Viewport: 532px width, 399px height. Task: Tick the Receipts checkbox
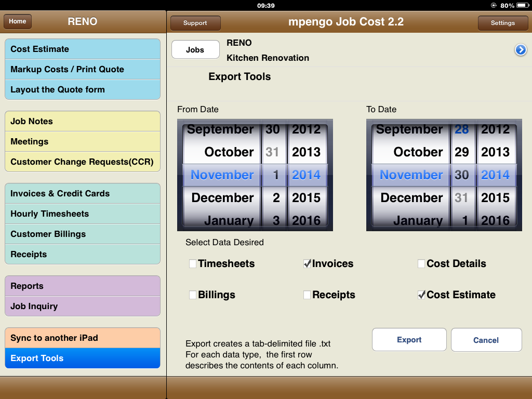(x=307, y=295)
